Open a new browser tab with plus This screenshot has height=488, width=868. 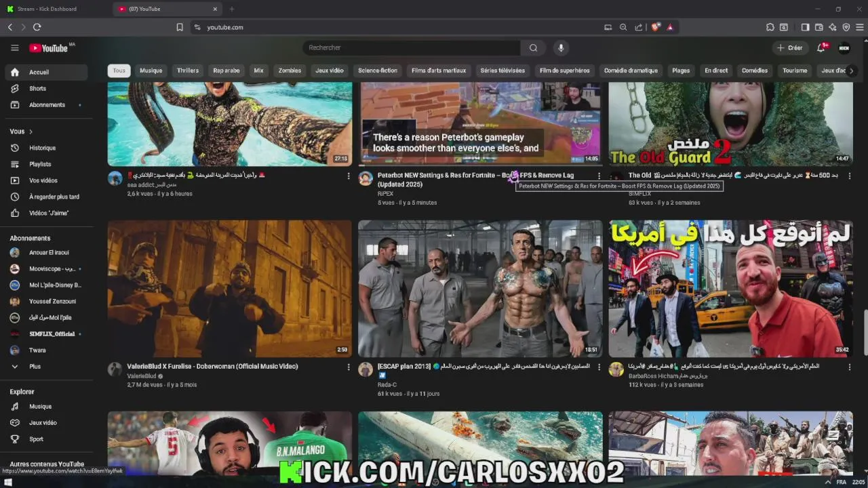click(231, 9)
